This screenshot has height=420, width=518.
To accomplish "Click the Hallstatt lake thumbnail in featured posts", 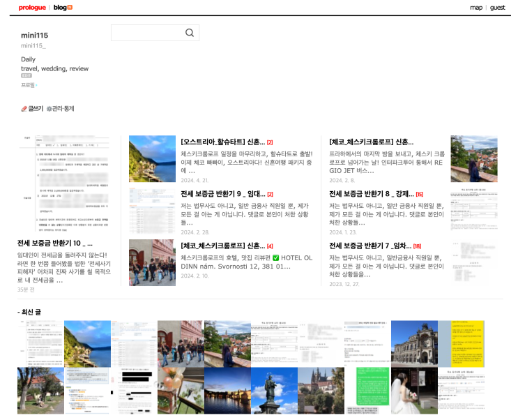I will [x=152, y=159].
